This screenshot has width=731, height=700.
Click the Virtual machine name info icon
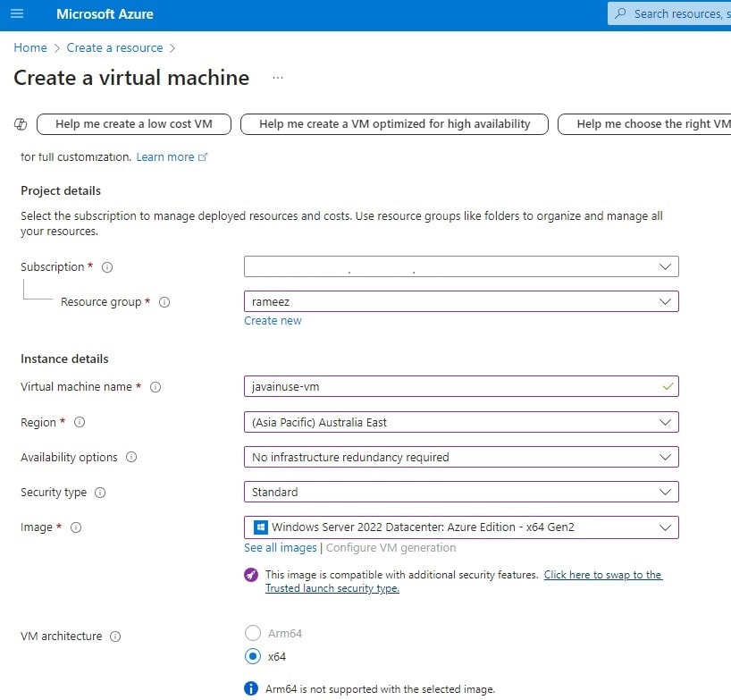pos(155,387)
